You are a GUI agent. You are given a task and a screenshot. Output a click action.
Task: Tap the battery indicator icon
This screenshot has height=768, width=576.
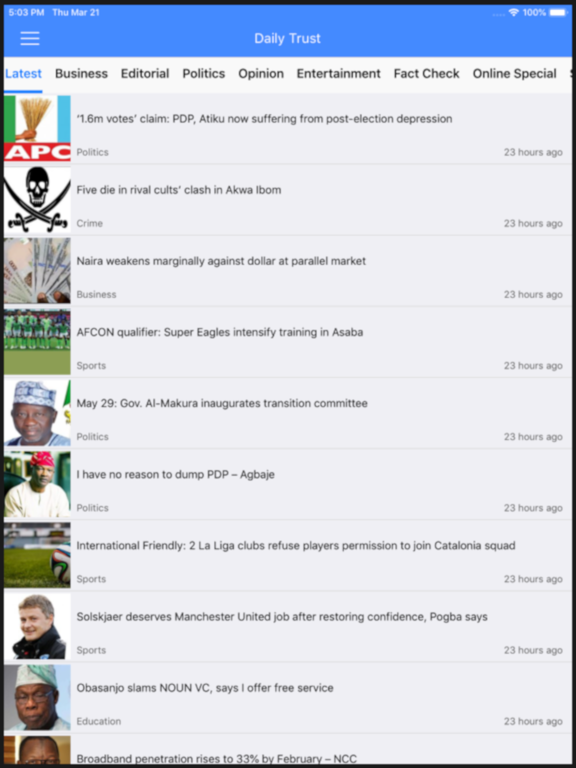[x=559, y=13]
